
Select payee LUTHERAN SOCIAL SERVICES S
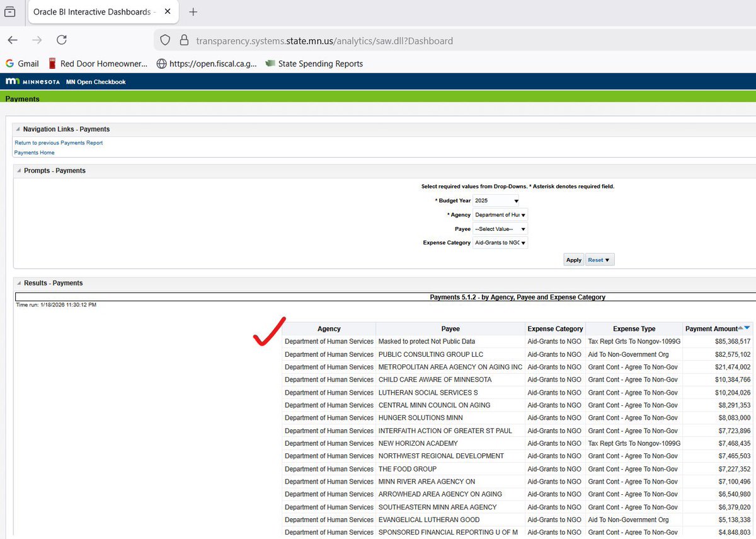tap(428, 393)
